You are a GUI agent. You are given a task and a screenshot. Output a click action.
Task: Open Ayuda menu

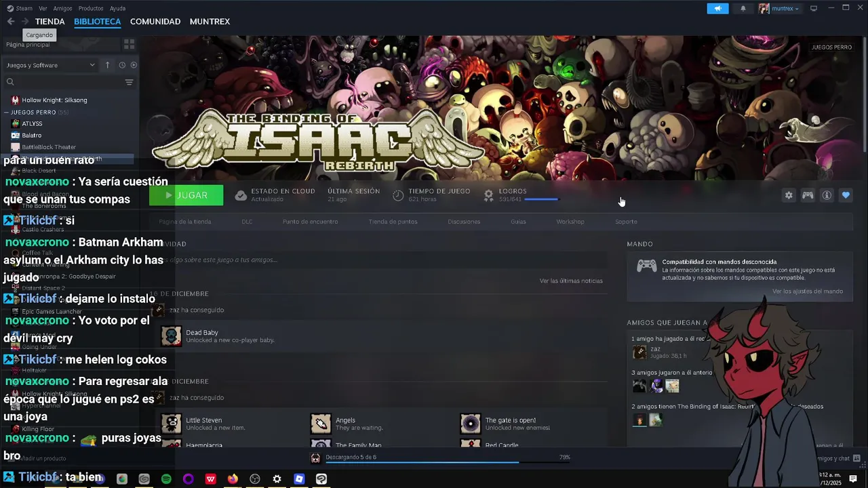click(117, 8)
